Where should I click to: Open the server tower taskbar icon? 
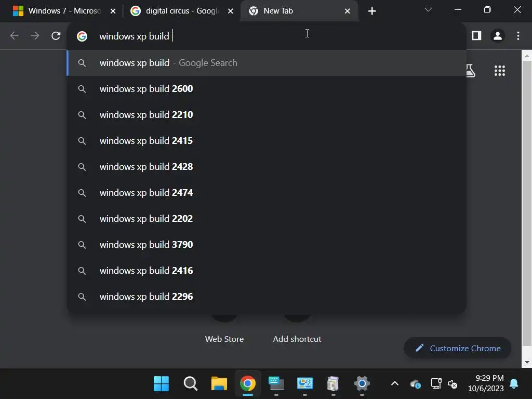333,384
